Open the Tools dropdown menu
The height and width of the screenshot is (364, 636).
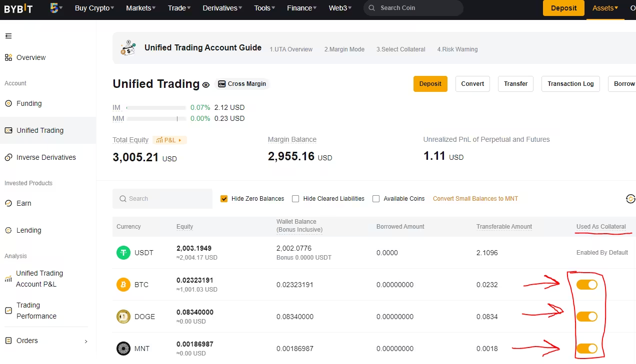click(x=264, y=8)
